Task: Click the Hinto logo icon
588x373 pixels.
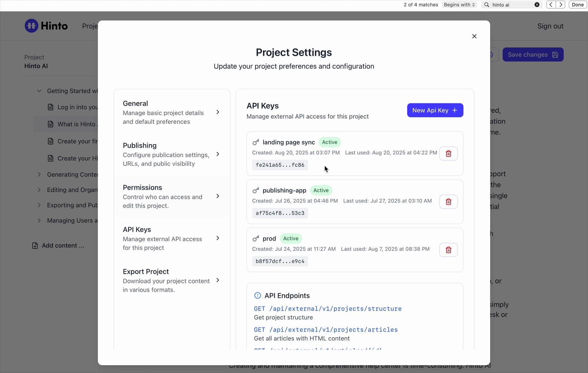Action: click(31, 26)
